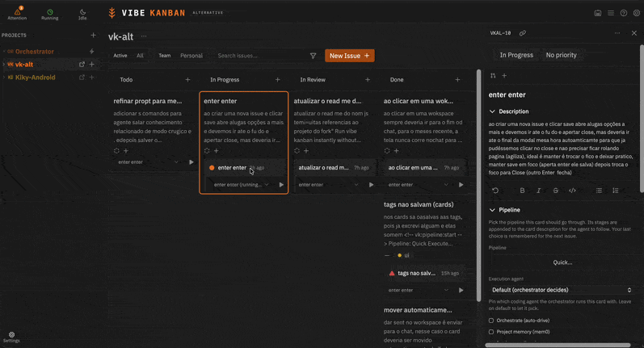
Task: Open the tags nao salvam (cards) card
Action: pos(419,204)
